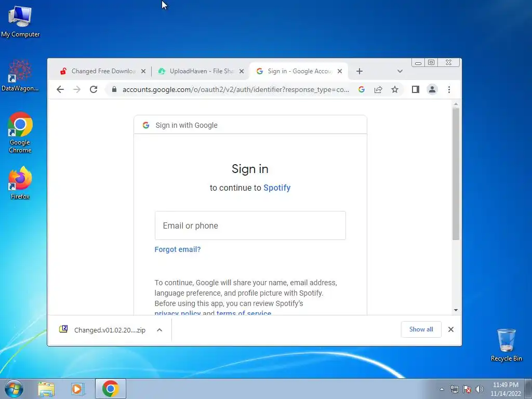532x399 pixels.
Task: Select DataWagon desktop shortcut
Action: click(20, 76)
